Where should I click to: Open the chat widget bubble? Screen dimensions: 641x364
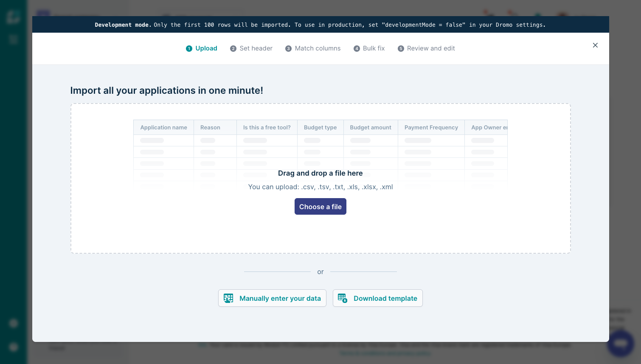621,343
